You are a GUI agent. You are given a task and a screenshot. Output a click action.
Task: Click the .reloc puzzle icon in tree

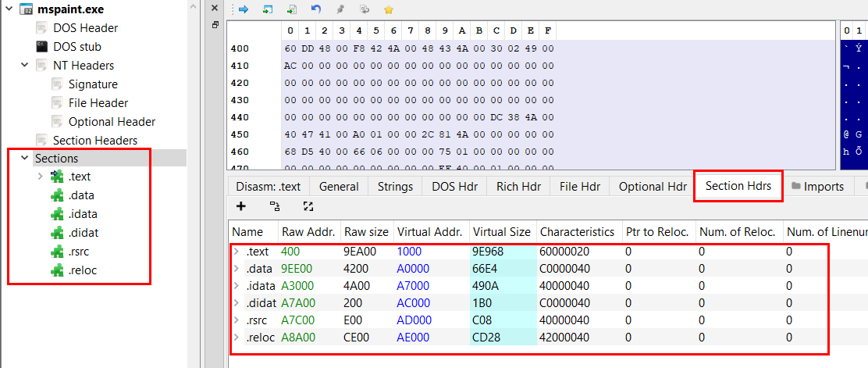point(57,270)
